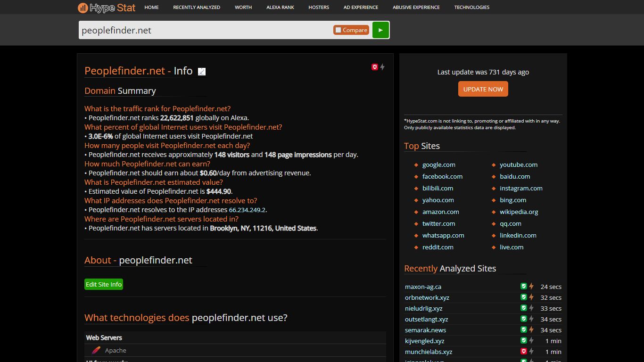644x362 pixels.
Task: Click the red unsafe shield icon beside Info
Action: pyautogui.click(x=375, y=67)
